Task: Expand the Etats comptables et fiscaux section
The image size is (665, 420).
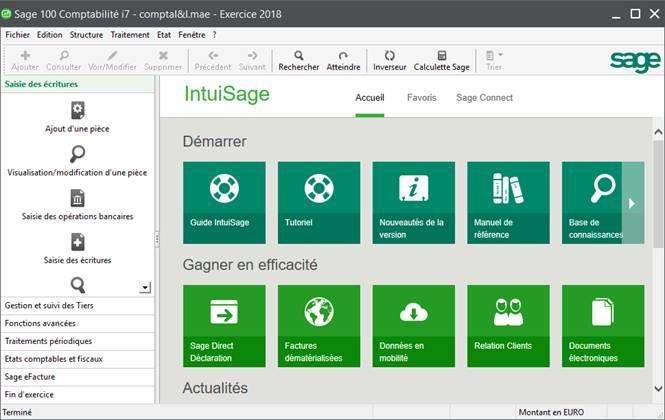Action: tap(78, 359)
